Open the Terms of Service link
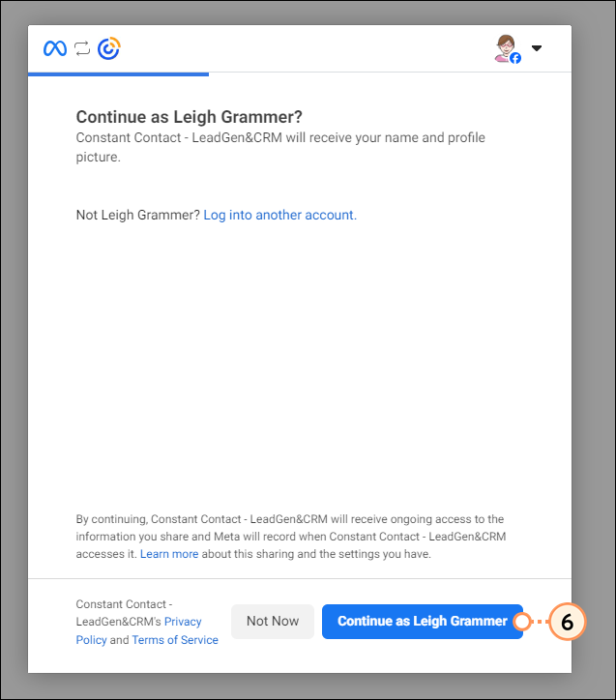 coord(175,640)
